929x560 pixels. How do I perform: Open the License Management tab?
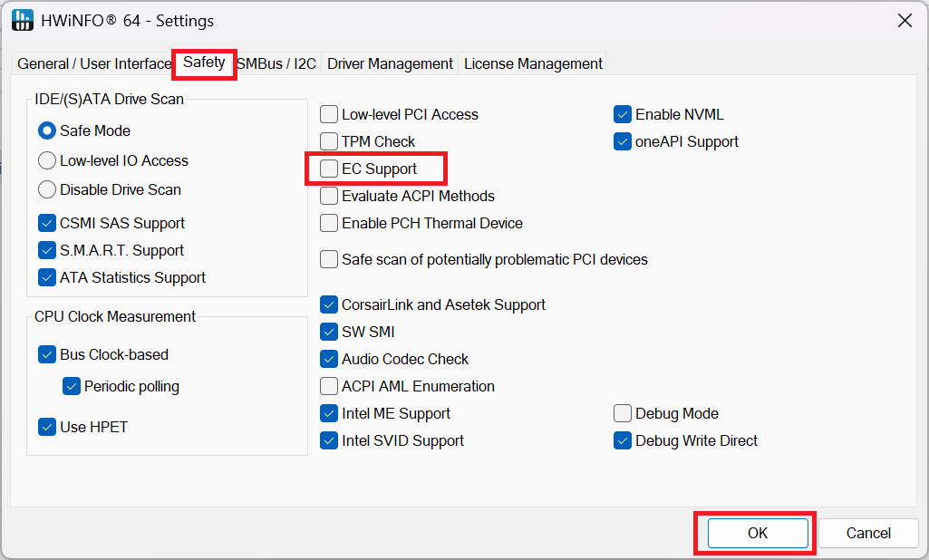pos(533,63)
